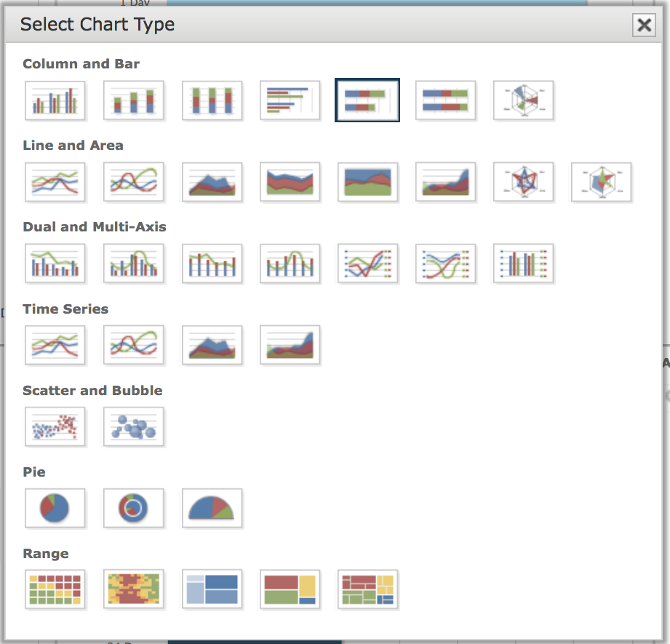Select the filled radar area chart
This screenshot has width=670, height=644.
[x=601, y=182]
